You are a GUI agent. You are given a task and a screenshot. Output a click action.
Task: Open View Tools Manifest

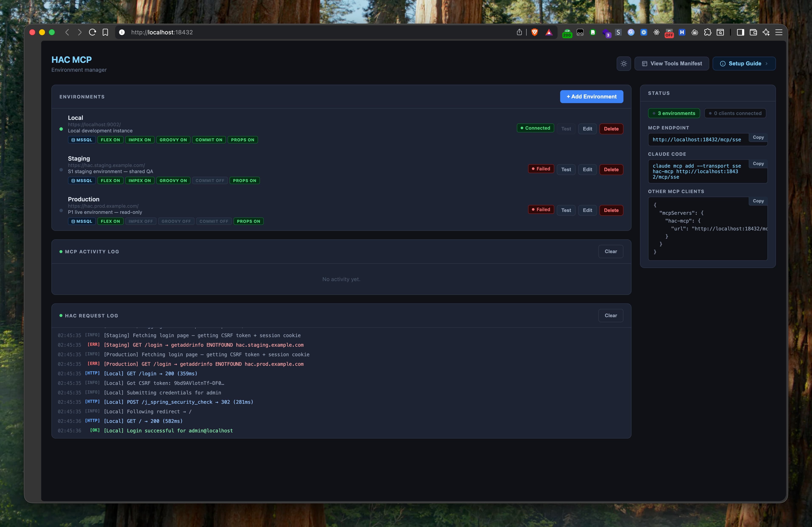[671, 64]
